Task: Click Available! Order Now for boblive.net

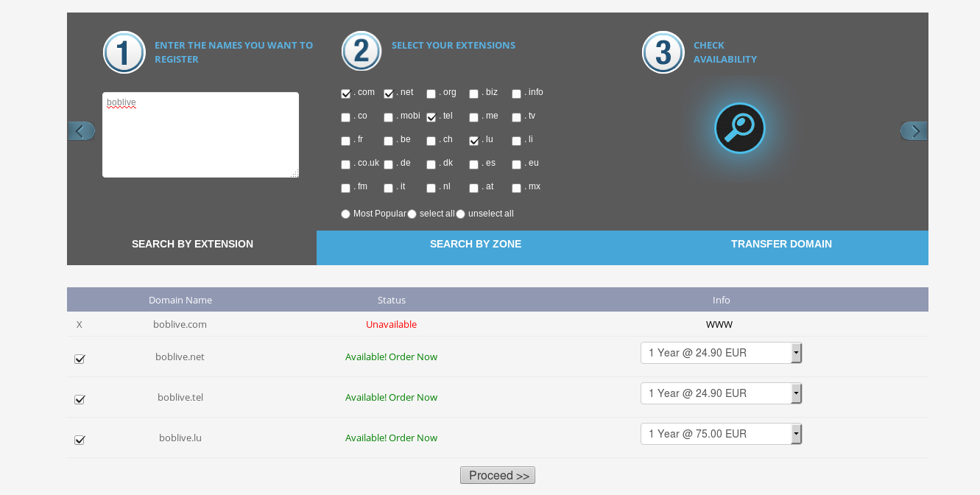Action: tap(392, 357)
